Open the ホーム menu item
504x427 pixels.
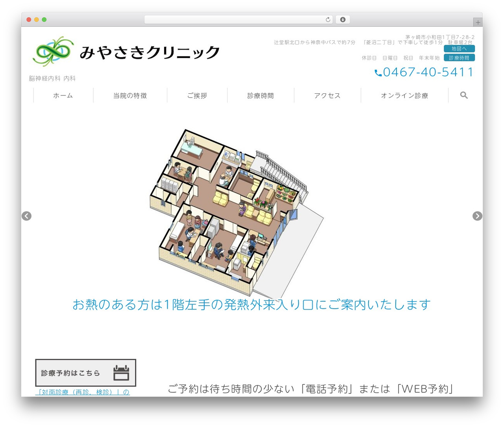(x=63, y=96)
